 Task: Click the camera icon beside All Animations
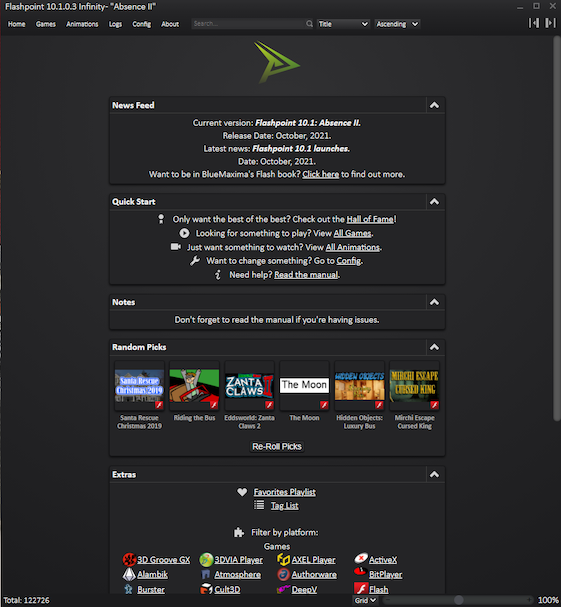pyautogui.click(x=176, y=247)
